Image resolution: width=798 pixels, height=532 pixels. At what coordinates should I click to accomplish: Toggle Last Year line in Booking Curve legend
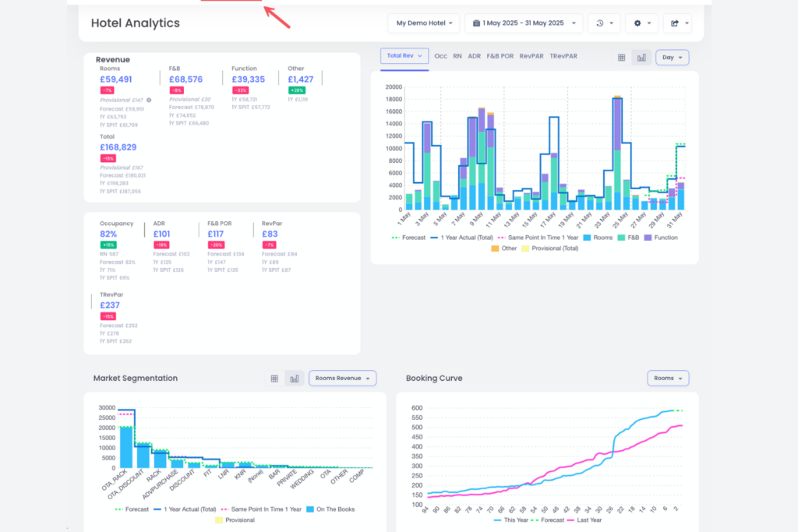pyautogui.click(x=584, y=520)
